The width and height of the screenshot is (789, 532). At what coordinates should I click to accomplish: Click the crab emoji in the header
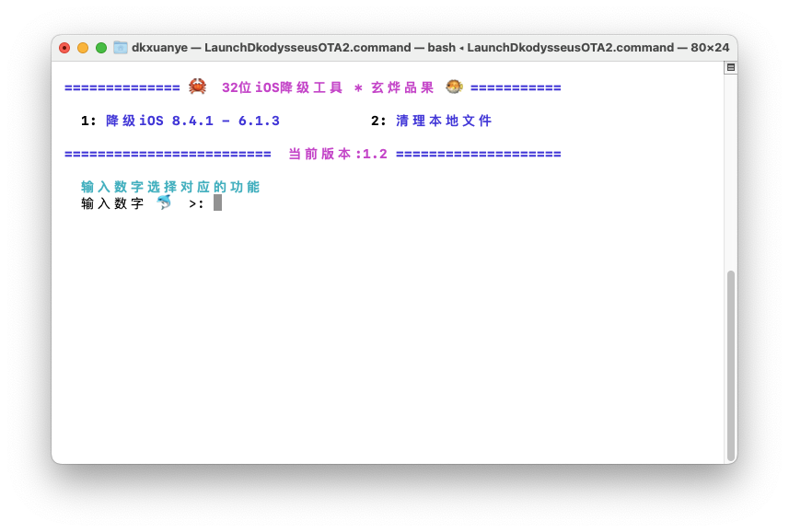[197, 87]
